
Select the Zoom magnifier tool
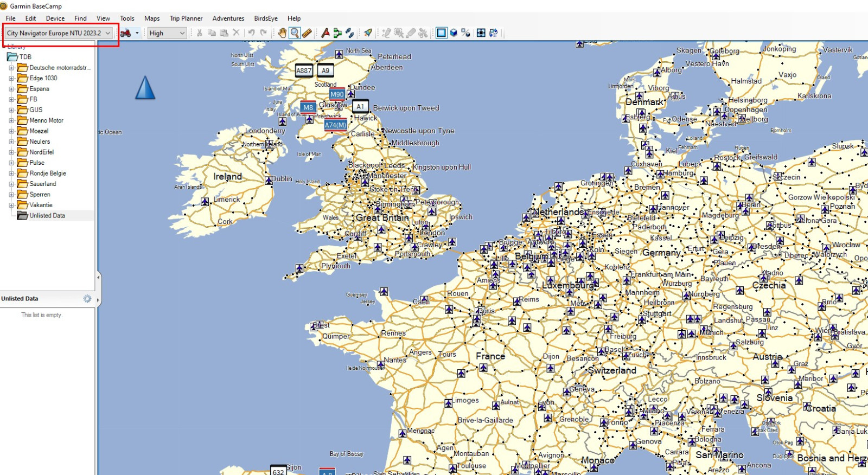tap(295, 33)
